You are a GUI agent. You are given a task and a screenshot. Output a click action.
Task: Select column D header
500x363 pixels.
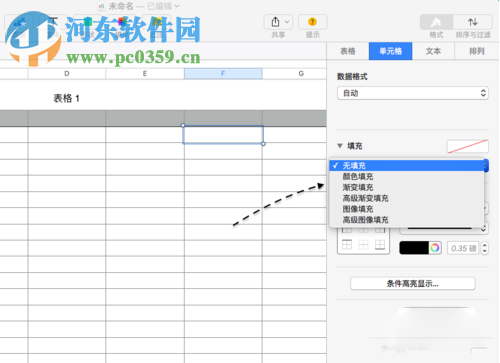point(67,74)
